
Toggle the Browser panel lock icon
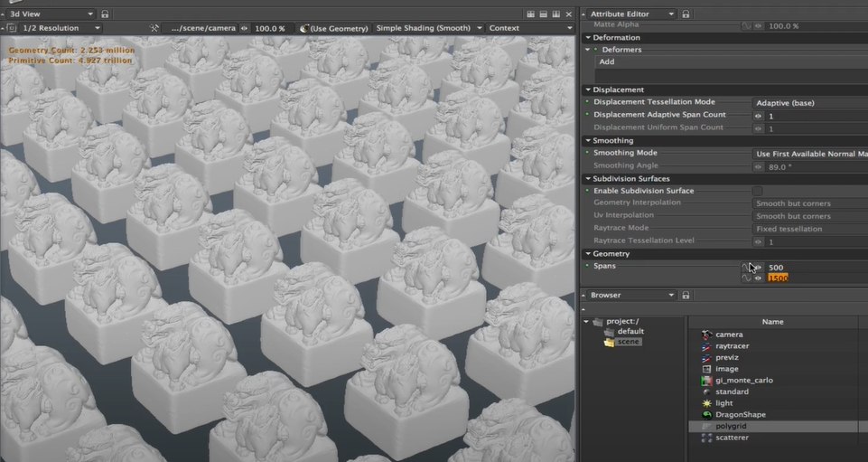686,296
